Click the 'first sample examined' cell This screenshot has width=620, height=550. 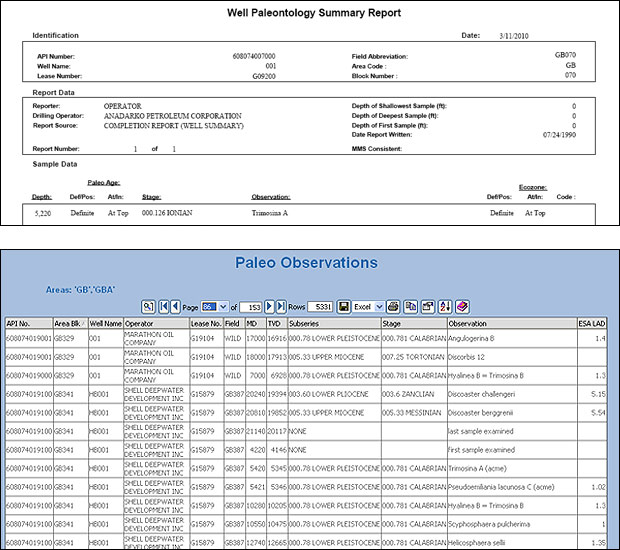[x=512, y=450]
